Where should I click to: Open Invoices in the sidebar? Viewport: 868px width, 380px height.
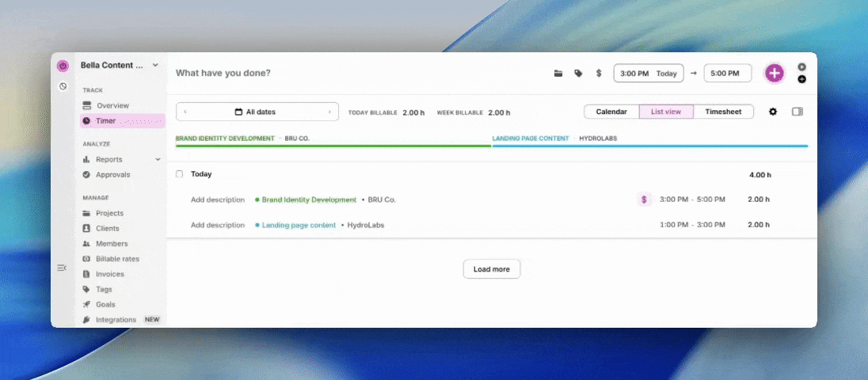tap(110, 274)
